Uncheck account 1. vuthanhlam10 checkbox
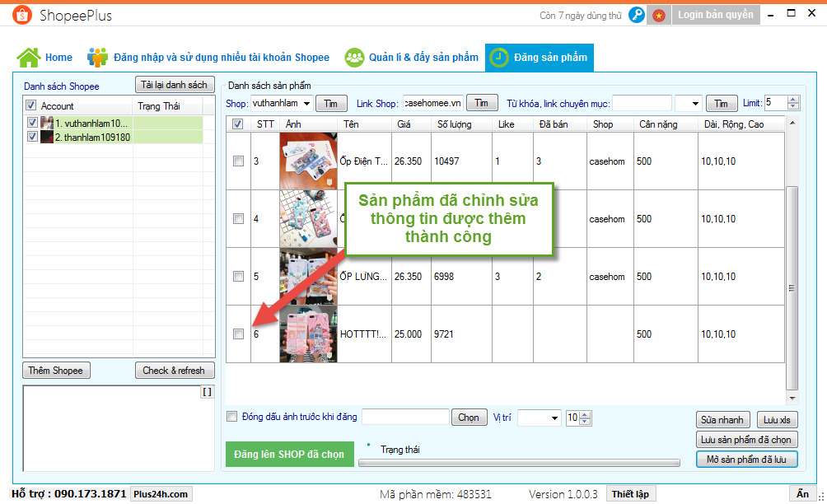The width and height of the screenshot is (827, 504). pos(31,123)
